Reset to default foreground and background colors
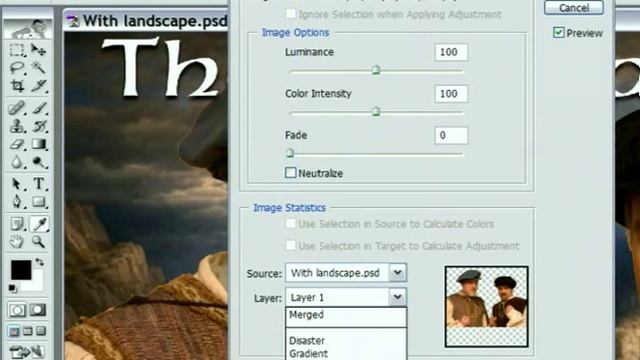The width and height of the screenshot is (640, 360). (13, 289)
